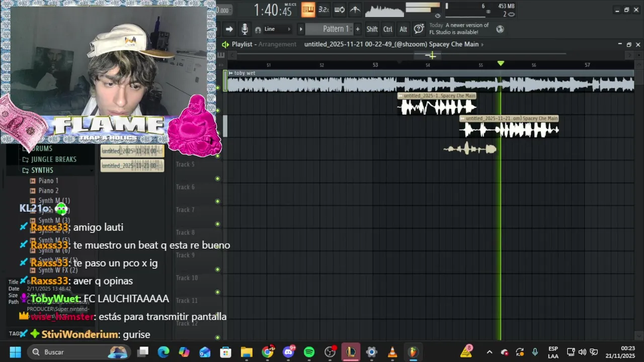Toggle the Alt modifier button

403,29
